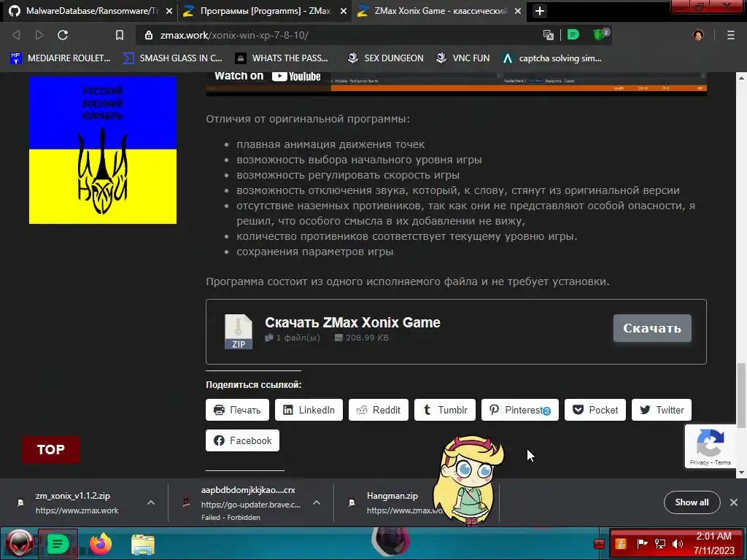Open green chat app in taskbar
The height and width of the screenshot is (560, 747).
pyautogui.click(x=58, y=543)
